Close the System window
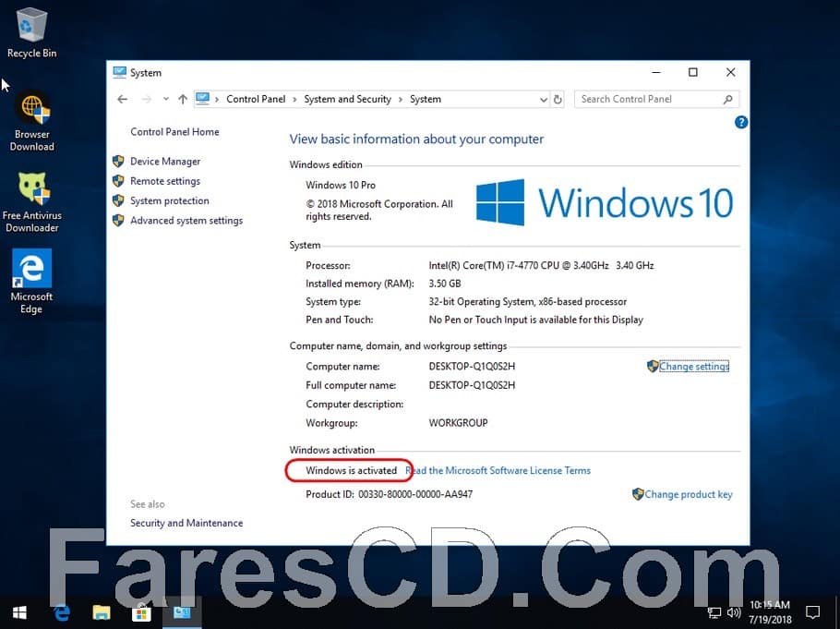Viewport: 840px width, 629px height. [731, 72]
